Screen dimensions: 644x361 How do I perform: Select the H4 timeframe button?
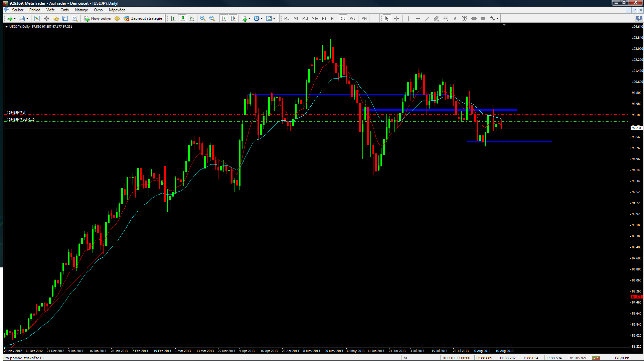click(x=333, y=18)
